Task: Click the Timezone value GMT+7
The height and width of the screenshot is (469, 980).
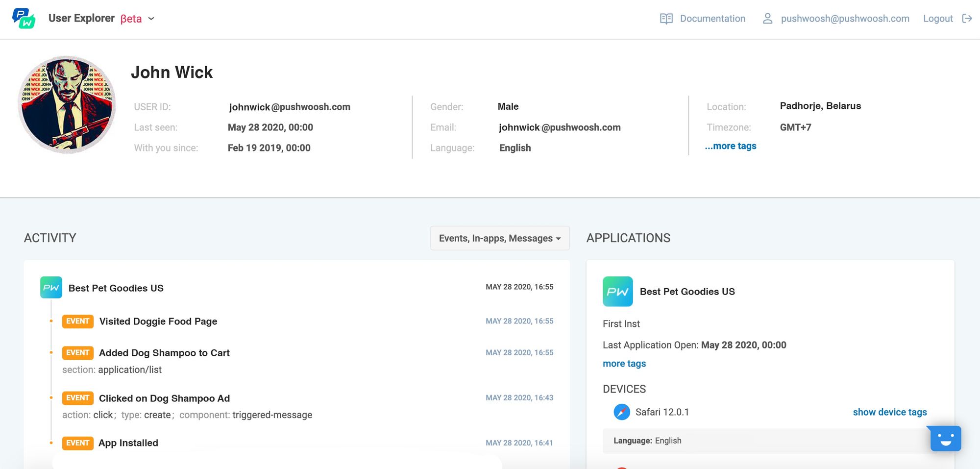Action: point(795,127)
